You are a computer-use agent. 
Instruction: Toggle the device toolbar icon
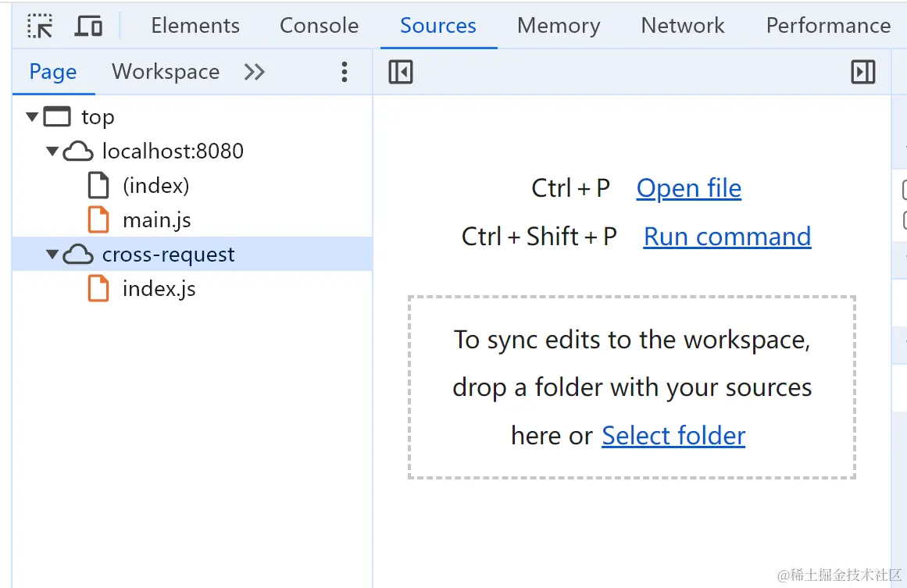click(88, 27)
